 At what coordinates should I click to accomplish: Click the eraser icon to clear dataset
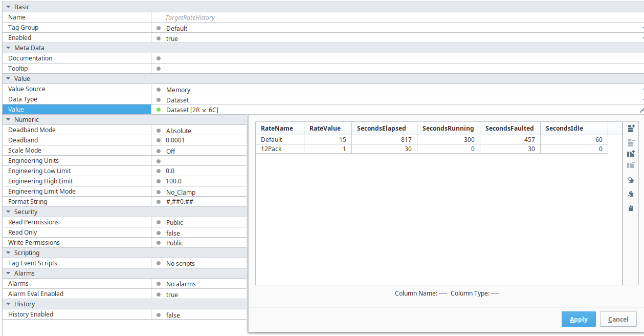coord(631,180)
